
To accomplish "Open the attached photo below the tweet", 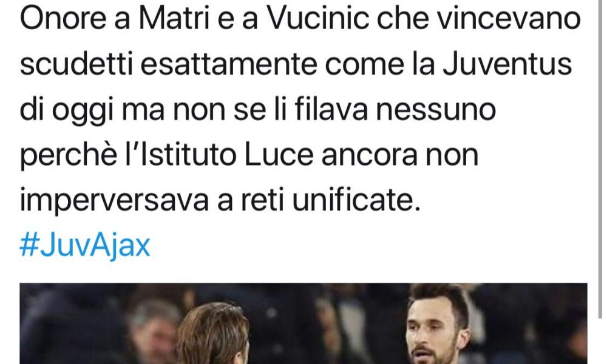I will [303, 323].
